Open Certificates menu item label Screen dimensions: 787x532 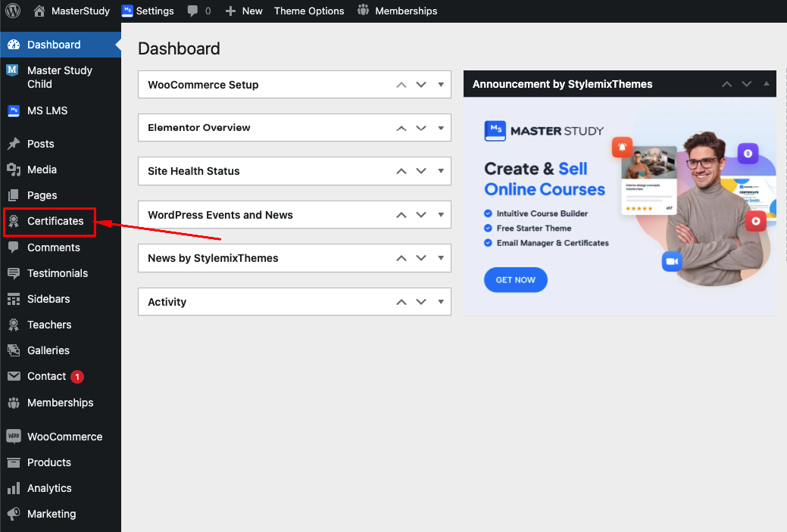pyautogui.click(x=55, y=221)
